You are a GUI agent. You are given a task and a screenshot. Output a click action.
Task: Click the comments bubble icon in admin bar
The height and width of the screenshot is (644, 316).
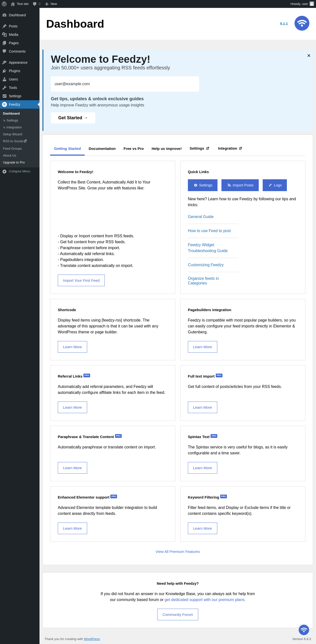click(35, 4)
